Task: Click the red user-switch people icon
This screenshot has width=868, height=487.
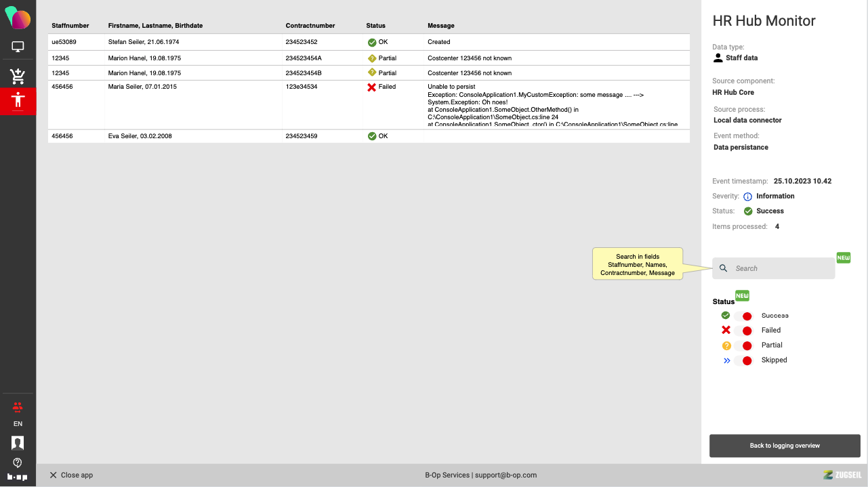Action: (18, 406)
